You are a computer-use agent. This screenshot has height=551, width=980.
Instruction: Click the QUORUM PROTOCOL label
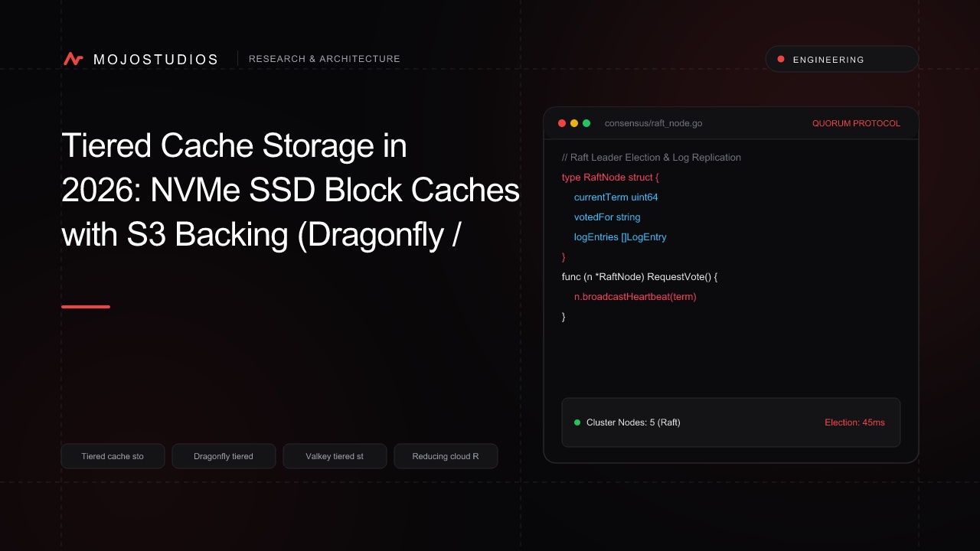[856, 123]
